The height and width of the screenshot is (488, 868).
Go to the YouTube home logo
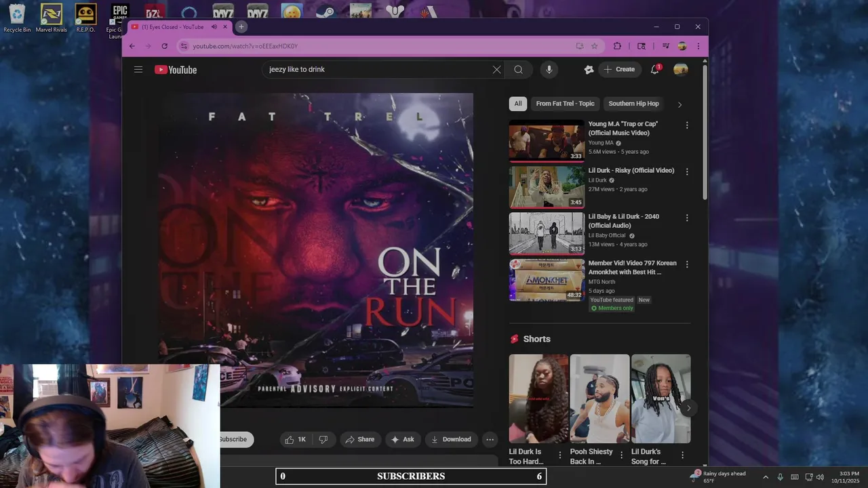176,70
